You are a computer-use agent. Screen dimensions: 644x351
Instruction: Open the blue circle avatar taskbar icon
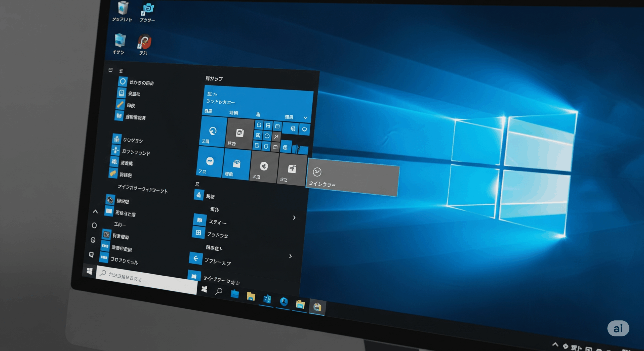point(284,301)
